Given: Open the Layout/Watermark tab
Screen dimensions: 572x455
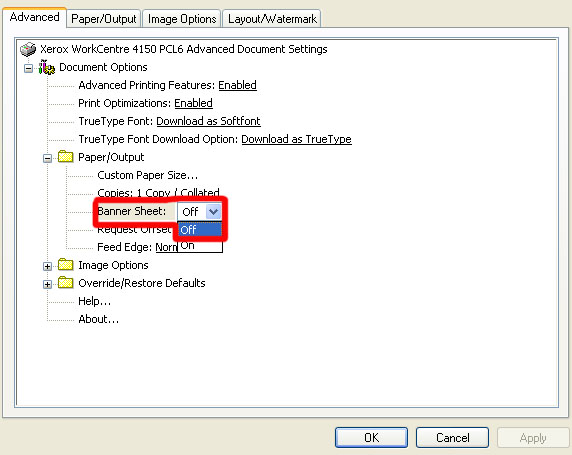Looking at the screenshot, I should [272, 19].
